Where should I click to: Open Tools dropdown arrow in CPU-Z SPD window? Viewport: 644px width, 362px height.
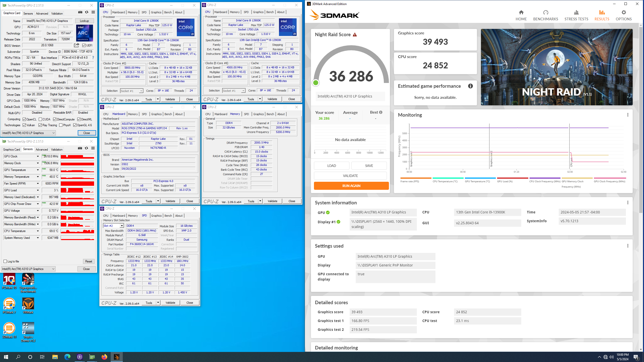point(158,303)
